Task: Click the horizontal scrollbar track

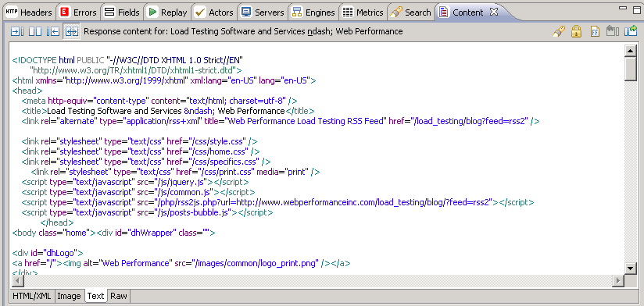Action: tap(318, 280)
